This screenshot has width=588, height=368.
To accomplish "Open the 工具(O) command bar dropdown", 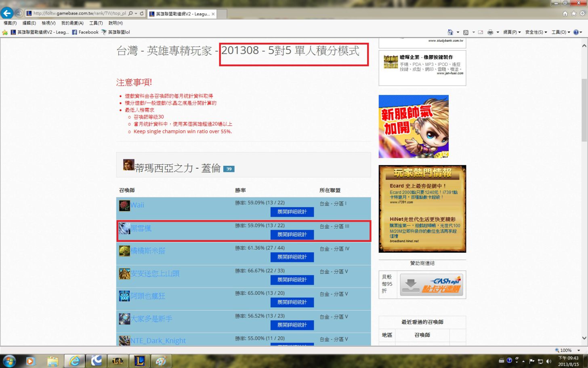I will pyautogui.click(x=561, y=32).
